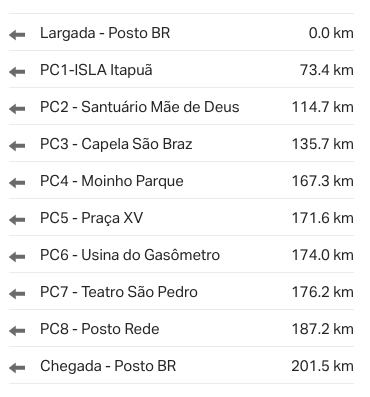370x397 pixels.
Task: Click the arrow icon for PC4 - Moinho Parque
Action: [17, 182]
